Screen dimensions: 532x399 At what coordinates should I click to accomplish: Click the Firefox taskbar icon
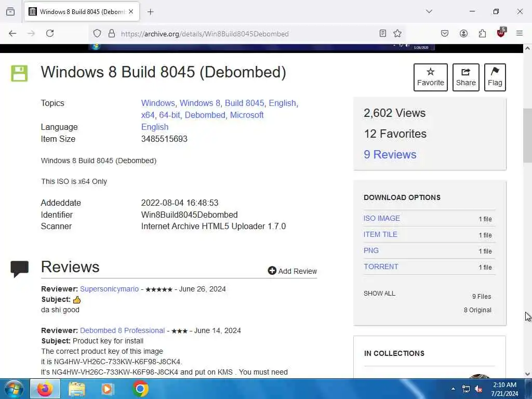click(45, 389)
